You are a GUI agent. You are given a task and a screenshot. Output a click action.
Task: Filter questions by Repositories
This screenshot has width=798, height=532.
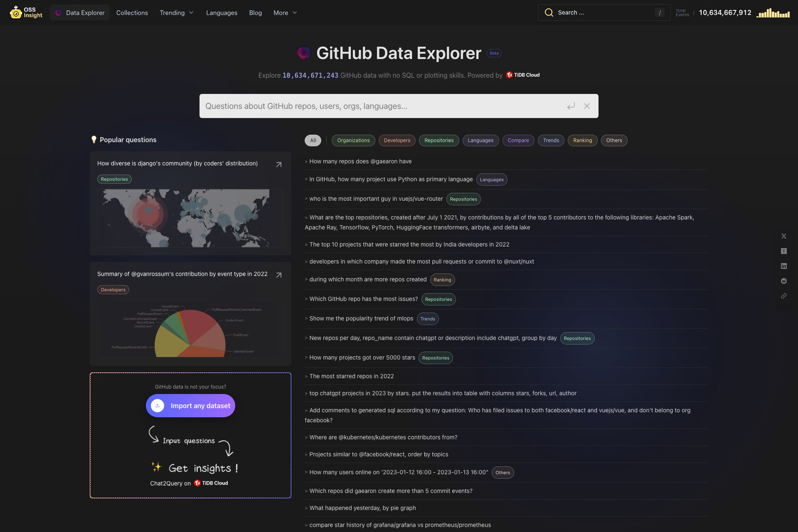pyautogui.click(x=439, y=140)
